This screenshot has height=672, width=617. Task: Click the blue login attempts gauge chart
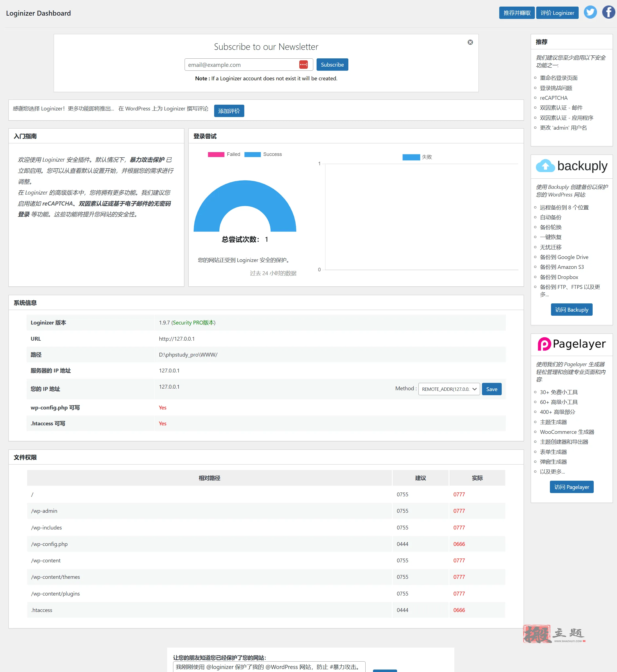tap(245, 206)
